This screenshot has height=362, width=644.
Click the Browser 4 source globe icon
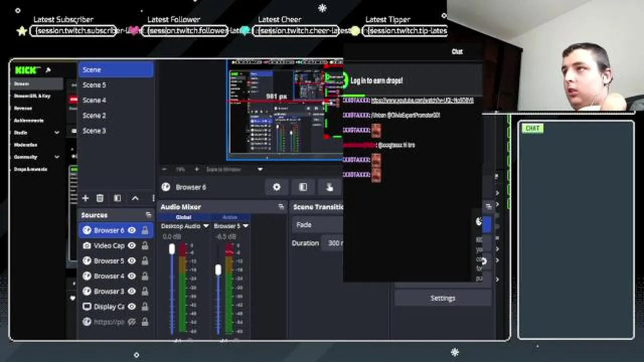tap(87, 276)
